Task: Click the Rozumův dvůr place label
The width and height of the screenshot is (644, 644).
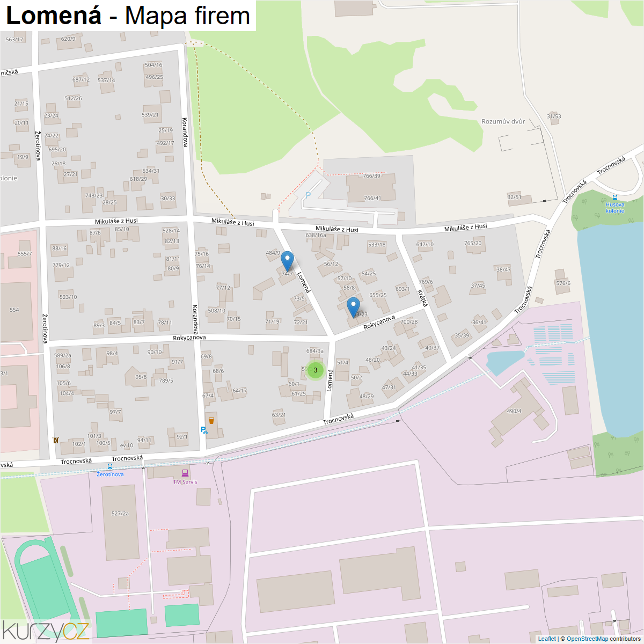Action: 503,121
